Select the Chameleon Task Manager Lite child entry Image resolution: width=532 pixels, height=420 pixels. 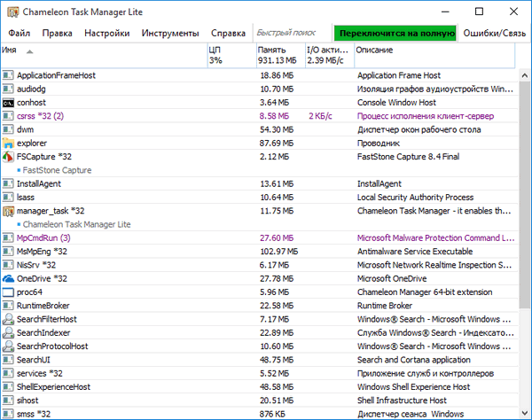click(x=76, y=224)
